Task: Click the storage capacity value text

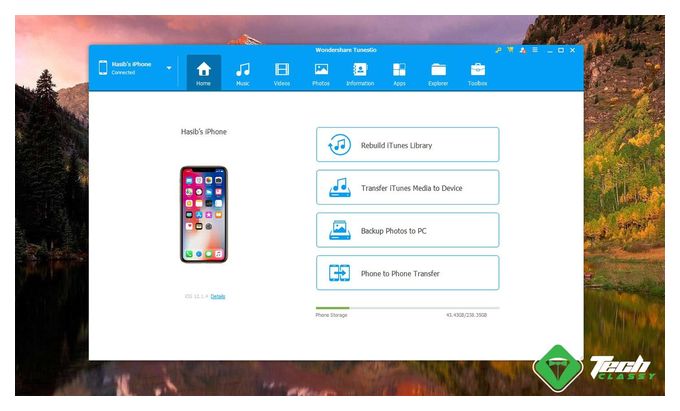Action: 467,315
